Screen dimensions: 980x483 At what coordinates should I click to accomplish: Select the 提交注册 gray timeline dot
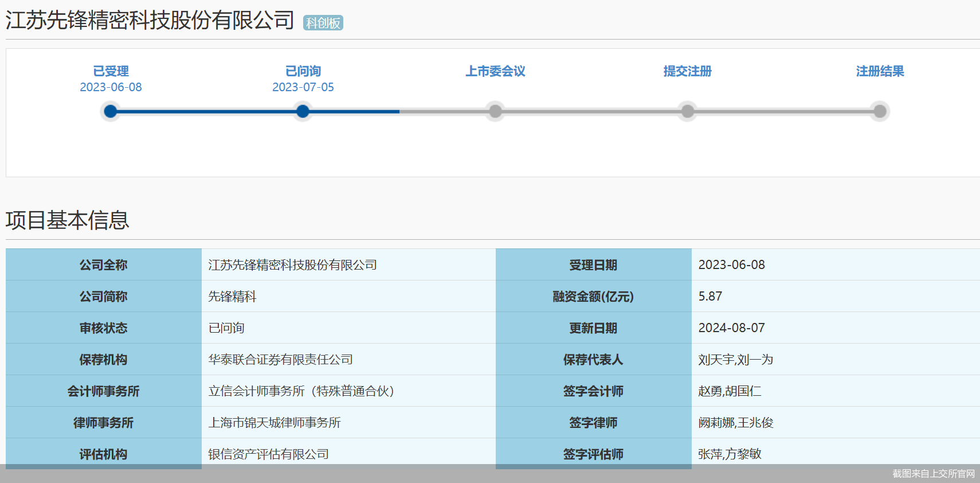688,111
